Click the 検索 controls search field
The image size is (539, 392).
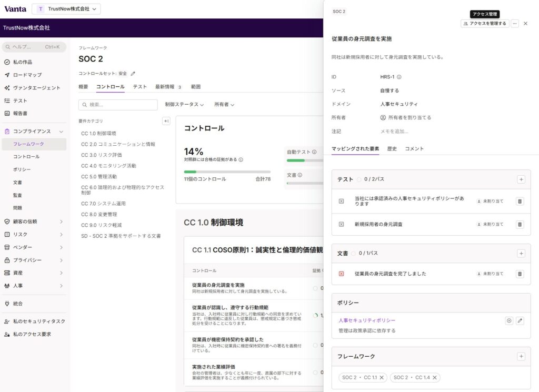(118, 105)
